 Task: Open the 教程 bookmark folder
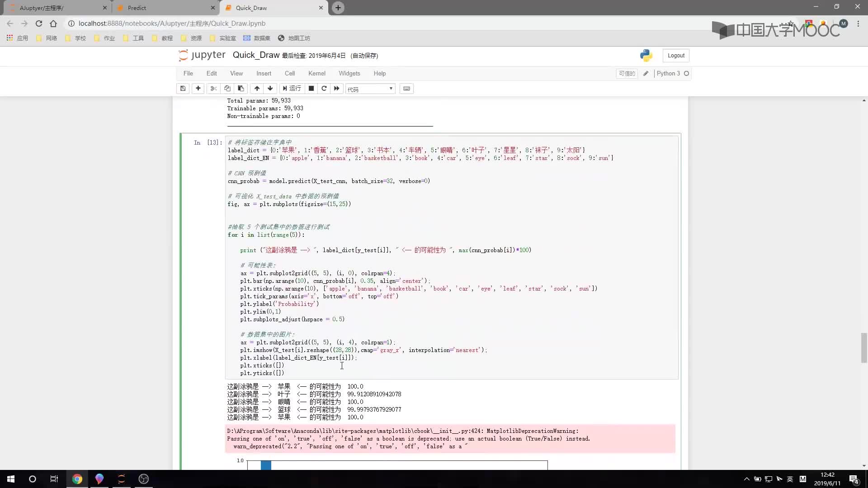[x=162, y=38]
